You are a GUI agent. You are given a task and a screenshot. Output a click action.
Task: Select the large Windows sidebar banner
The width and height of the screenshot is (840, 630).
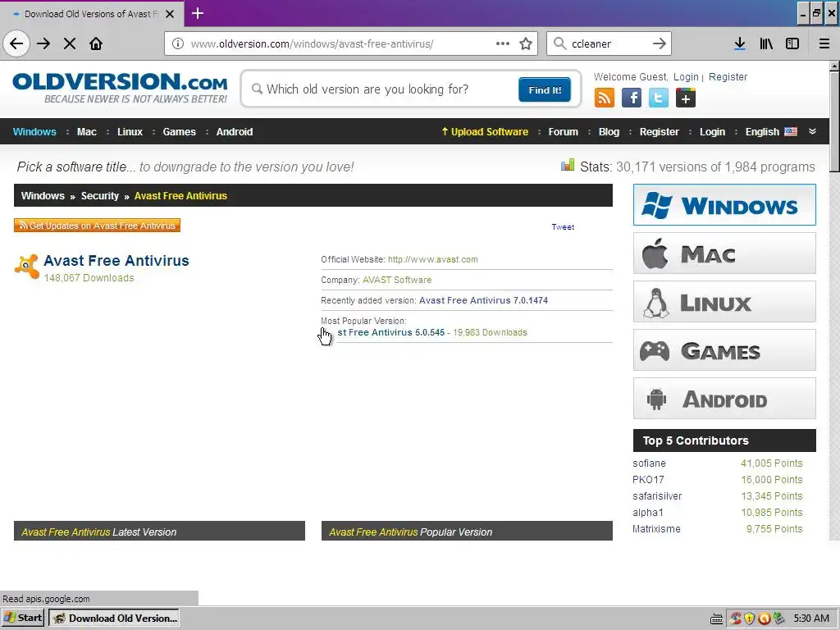(x=724, y=204)
